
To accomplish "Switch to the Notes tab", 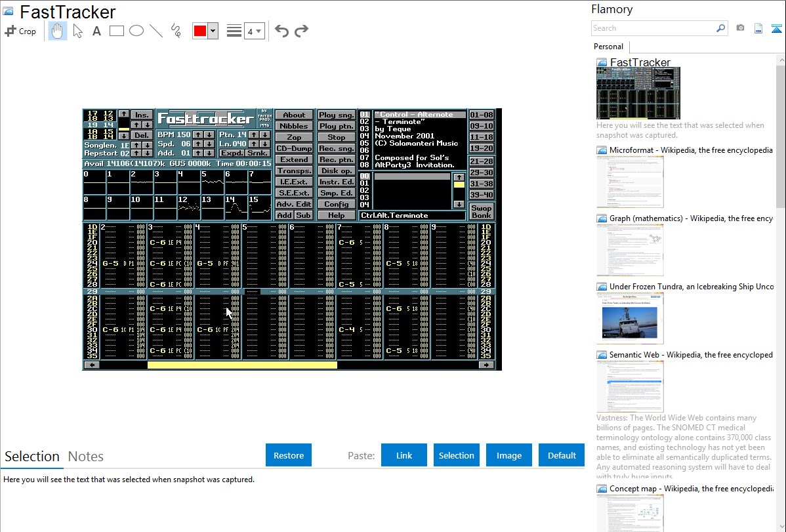I will point(86,457).
